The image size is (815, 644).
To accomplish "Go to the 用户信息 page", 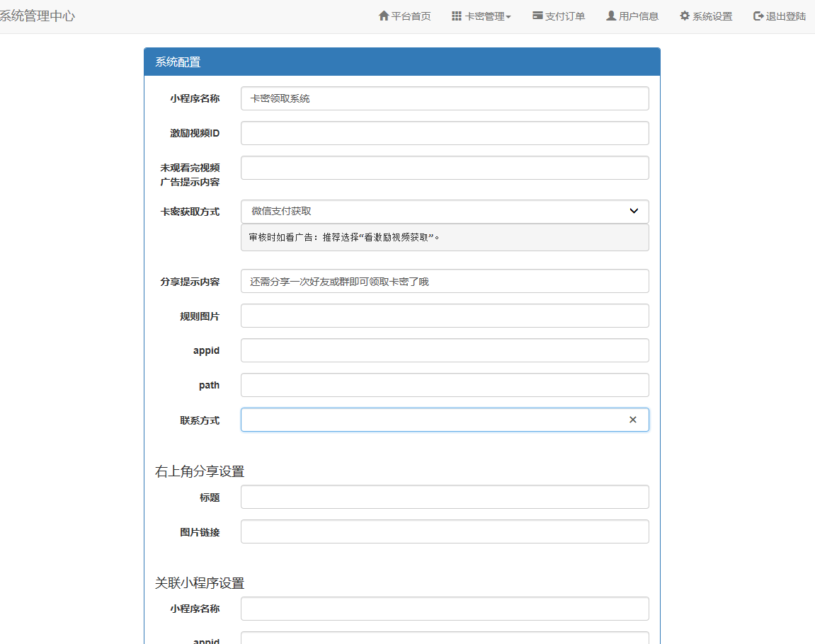I will click(x=639, y=16).
